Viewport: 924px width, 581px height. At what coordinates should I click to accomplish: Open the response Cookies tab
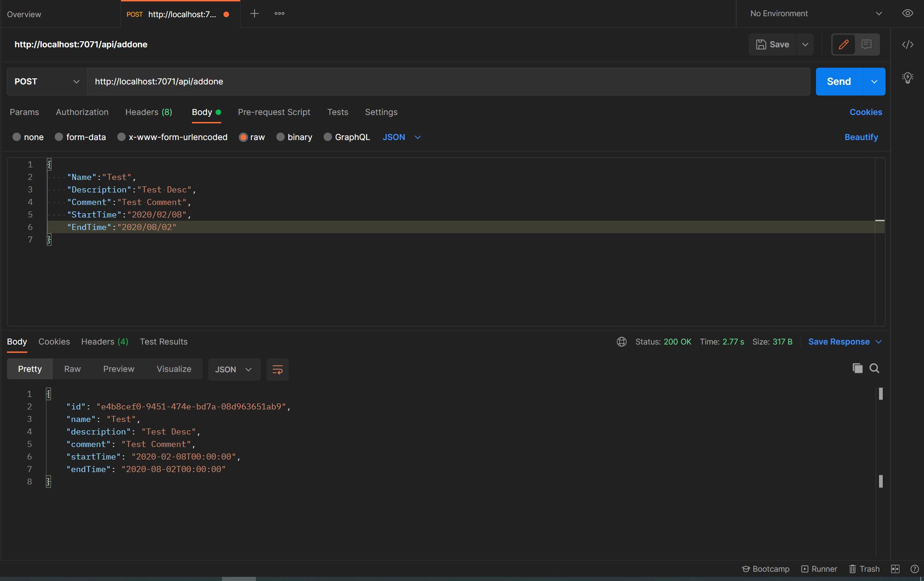pos(54,342)
